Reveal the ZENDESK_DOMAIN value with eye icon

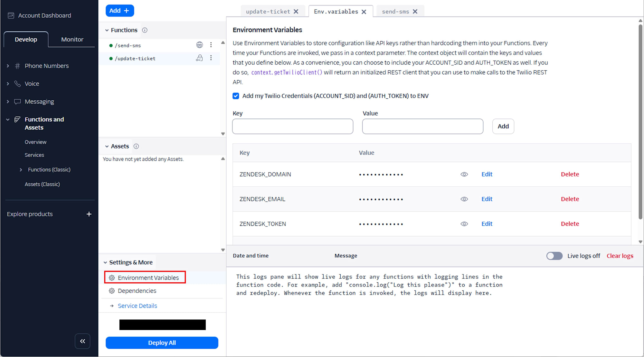click(464, 174)
